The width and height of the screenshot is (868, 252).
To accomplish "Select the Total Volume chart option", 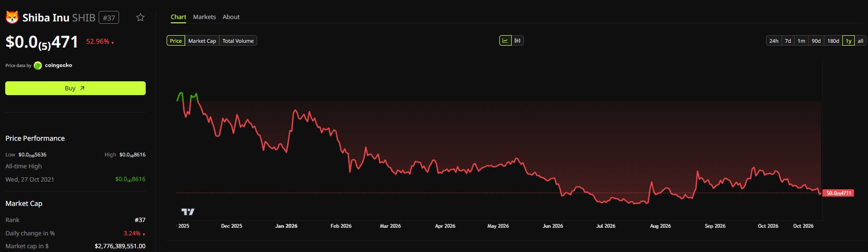I will (x=238, y=41).
